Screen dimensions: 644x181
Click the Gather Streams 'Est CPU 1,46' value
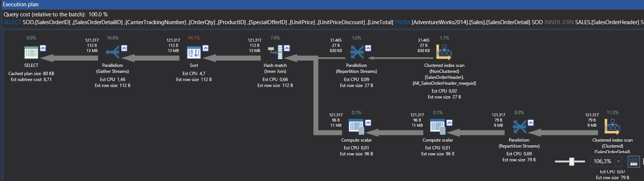(x=113, y=80)
